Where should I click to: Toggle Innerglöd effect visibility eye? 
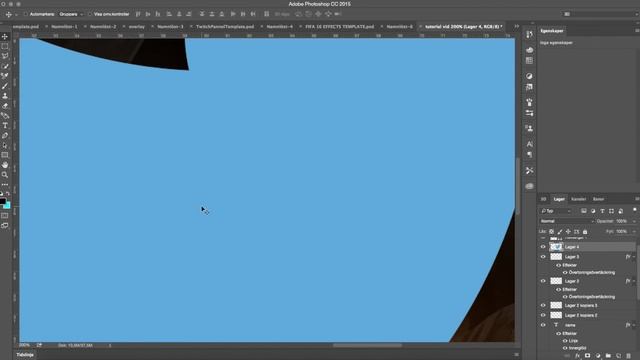(x=565, y=348)
